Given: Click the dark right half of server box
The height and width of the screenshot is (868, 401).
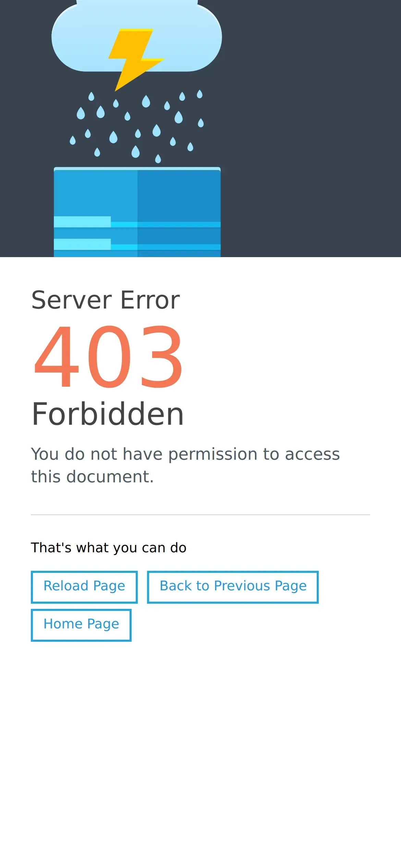Looking at the screenshot, I should tap(179, 213).
